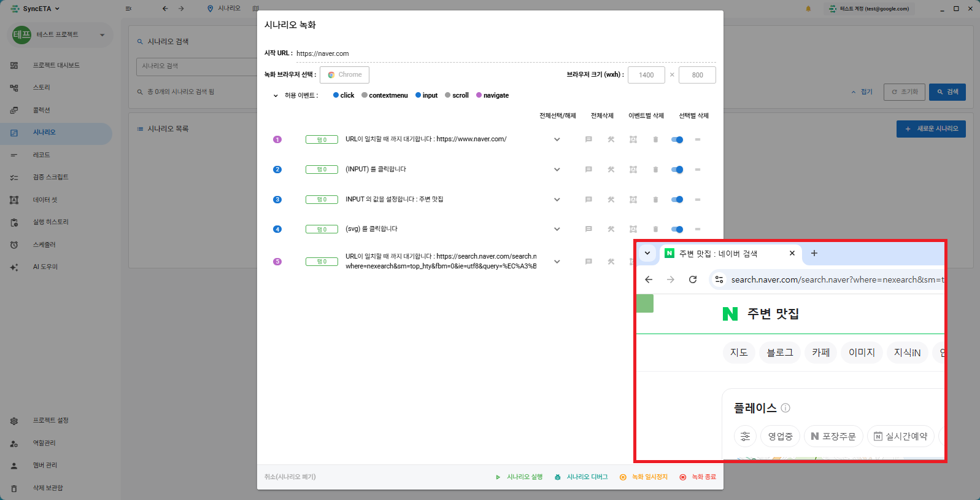Pause recording with 녹화 일시정지

tap(644, 477)
